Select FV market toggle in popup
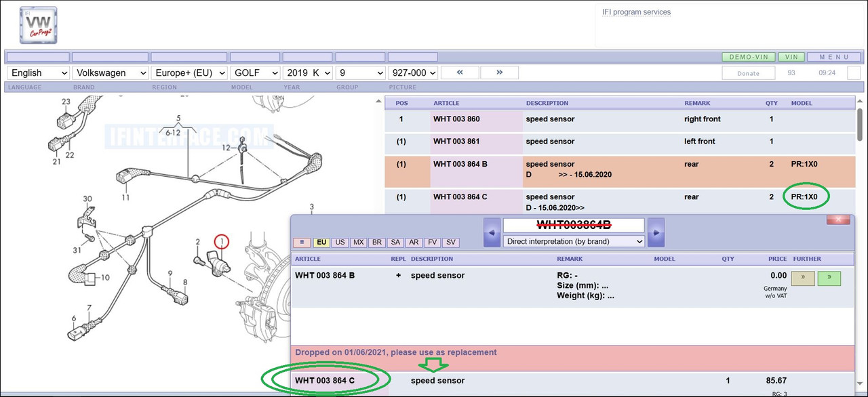 (x=432, y=242)
